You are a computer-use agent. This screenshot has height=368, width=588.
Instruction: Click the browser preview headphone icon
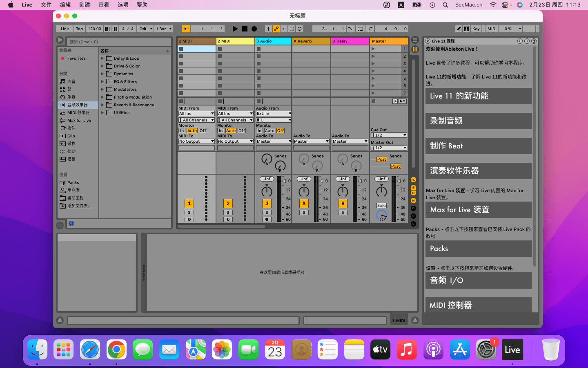(x=71, y=224)
